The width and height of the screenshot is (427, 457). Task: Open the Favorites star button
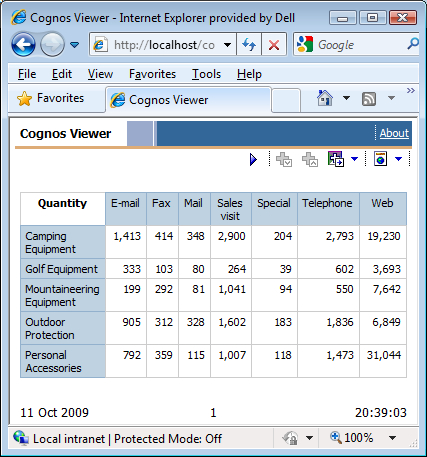pos(50,98)
